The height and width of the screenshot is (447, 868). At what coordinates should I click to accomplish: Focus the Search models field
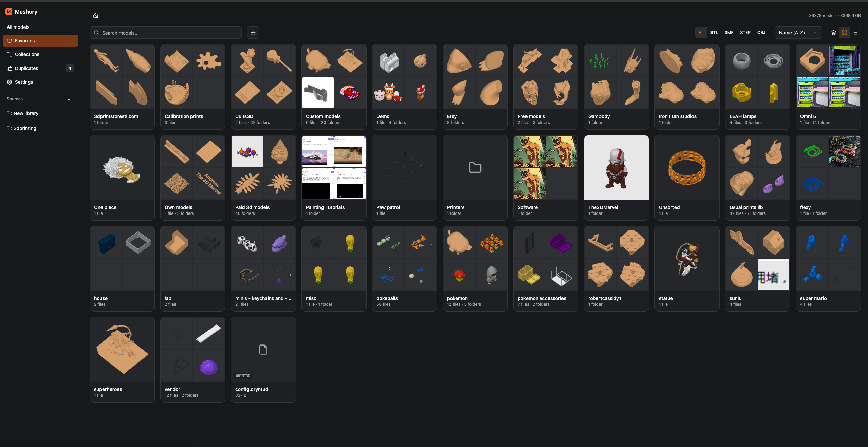tap(166, 33)
